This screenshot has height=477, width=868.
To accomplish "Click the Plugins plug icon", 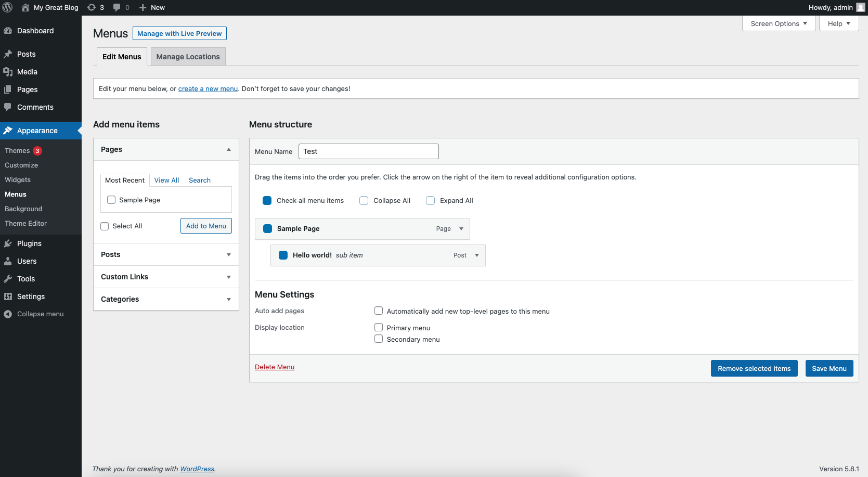I will [x=8, y=243].
